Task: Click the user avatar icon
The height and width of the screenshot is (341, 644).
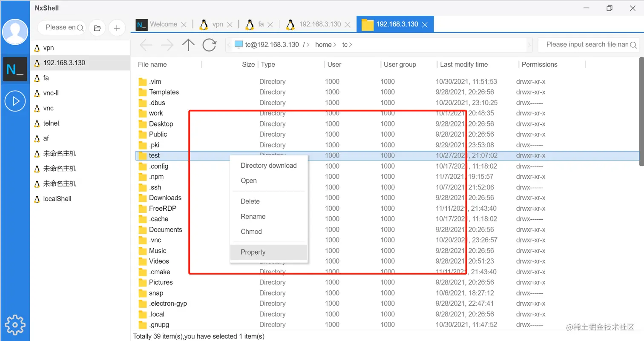Action: point(15,32)
